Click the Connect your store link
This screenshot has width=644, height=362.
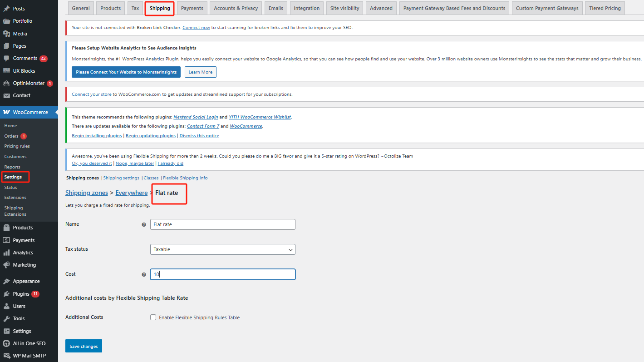tap(92, 94)
